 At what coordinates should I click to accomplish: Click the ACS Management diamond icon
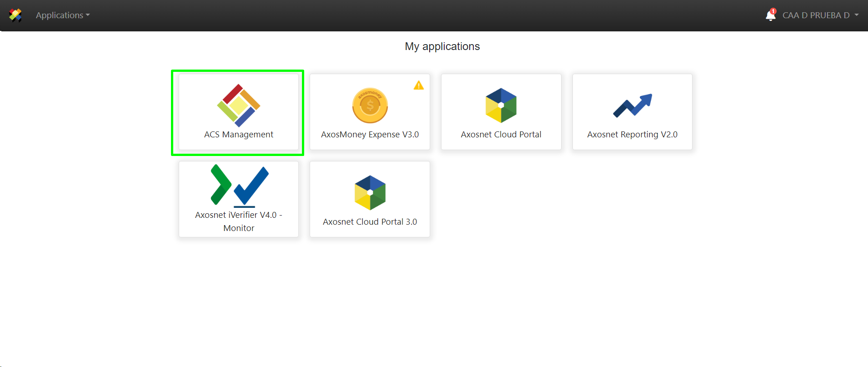238,106
